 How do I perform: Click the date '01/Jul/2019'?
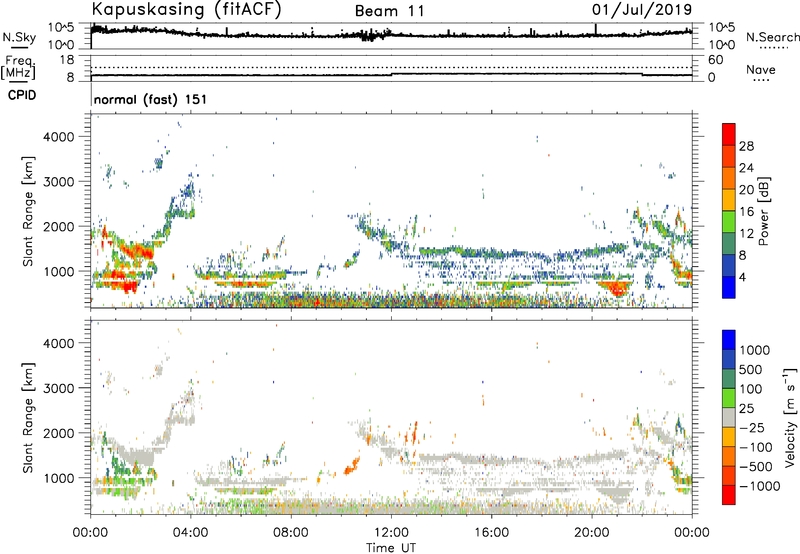point(642,10)
